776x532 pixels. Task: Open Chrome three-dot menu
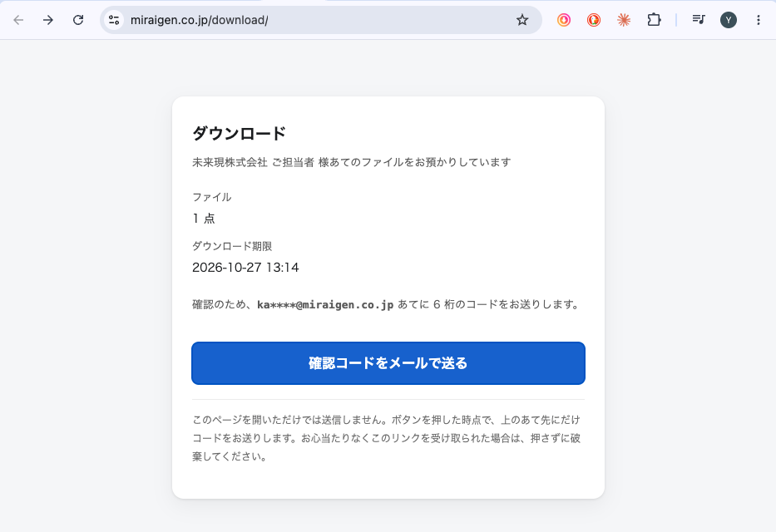pyautogui.click(x=759, y=20)
